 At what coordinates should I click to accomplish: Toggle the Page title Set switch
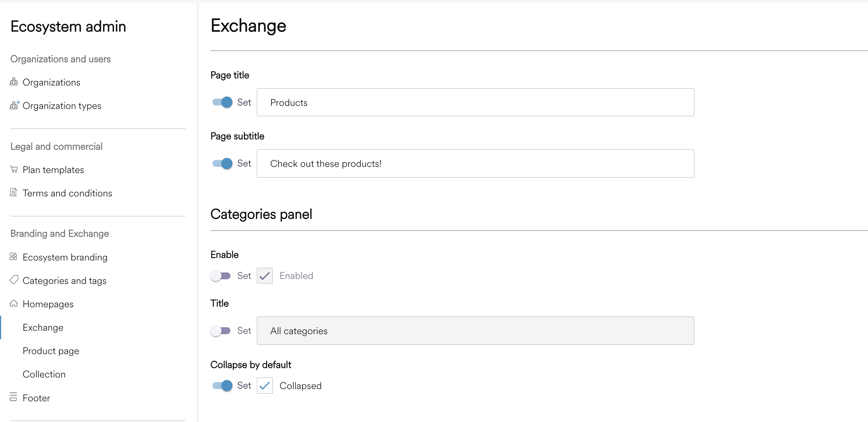click(222, 102)
